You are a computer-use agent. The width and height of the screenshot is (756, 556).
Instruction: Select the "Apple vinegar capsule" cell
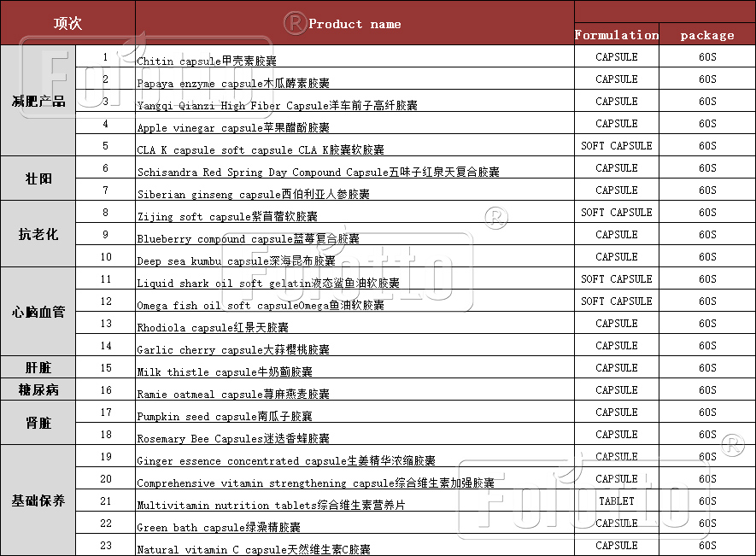click(355, 123)
